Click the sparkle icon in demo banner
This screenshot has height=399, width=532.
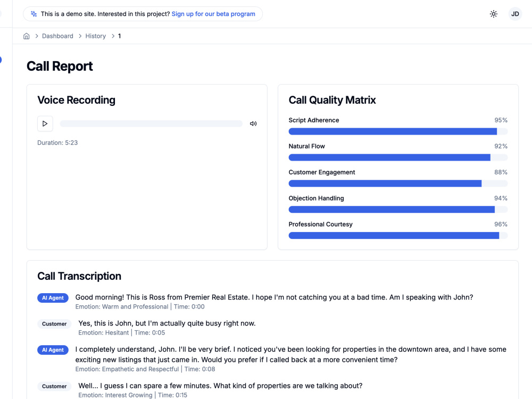pyautogui.click(x=34, y=14)
